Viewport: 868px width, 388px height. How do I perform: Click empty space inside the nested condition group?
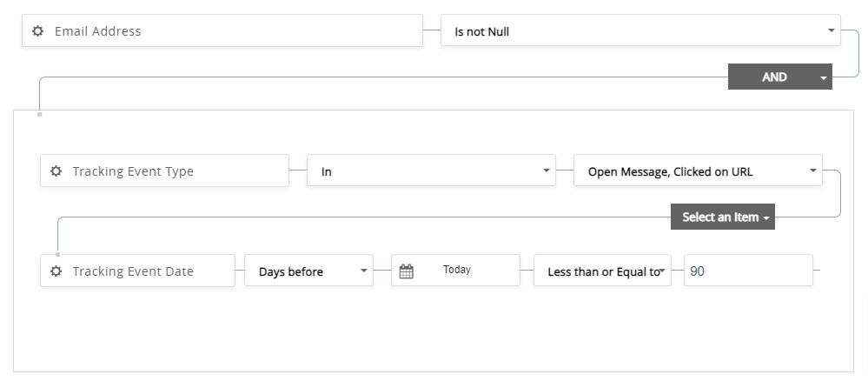pos(434,335)
